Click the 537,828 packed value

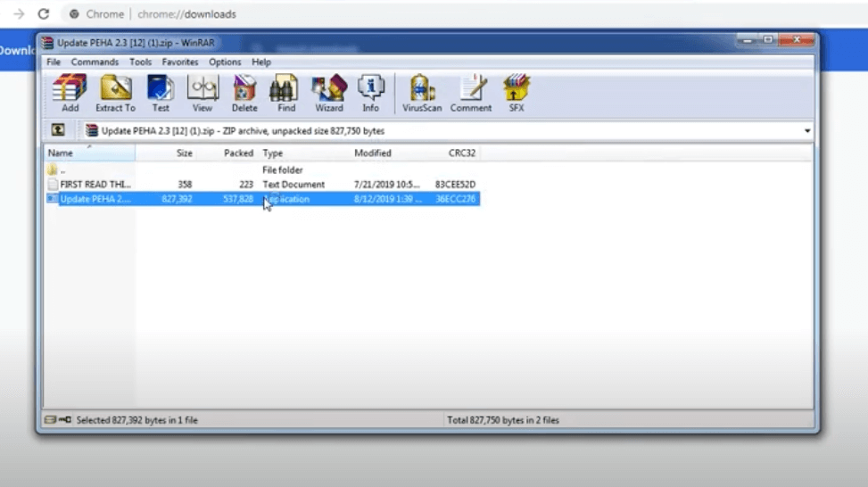click(x=238, y=199)
